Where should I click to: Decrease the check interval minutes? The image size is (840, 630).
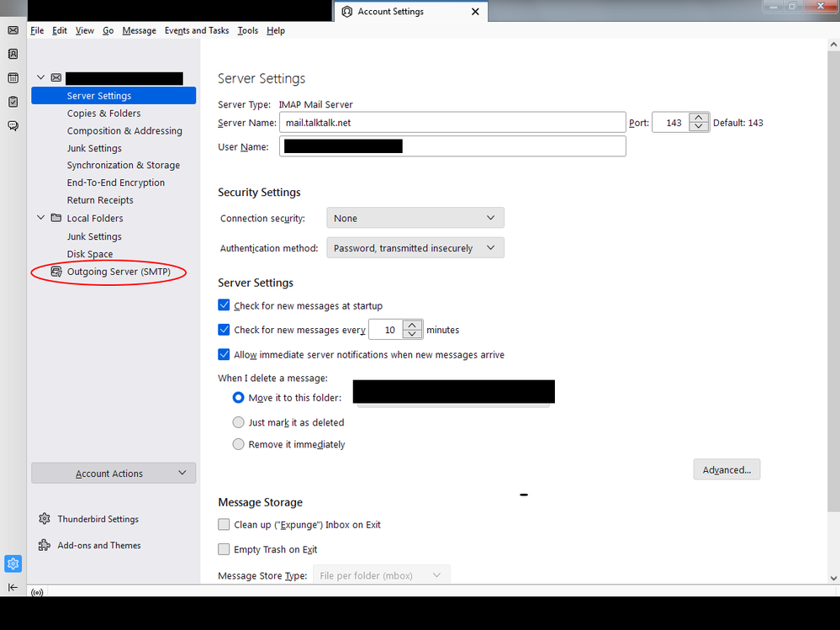coord(412,334)
